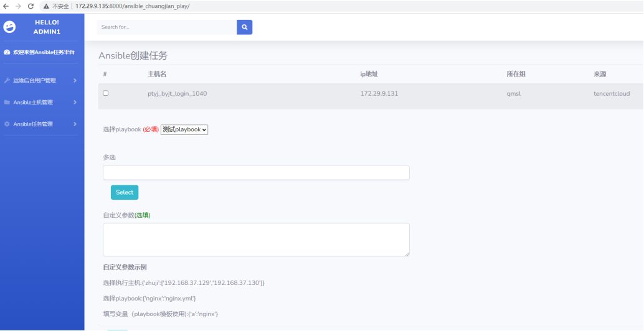Click the not-secure warning triangle icon
Viewport: 644px width, 331px height.
(47, 7)
